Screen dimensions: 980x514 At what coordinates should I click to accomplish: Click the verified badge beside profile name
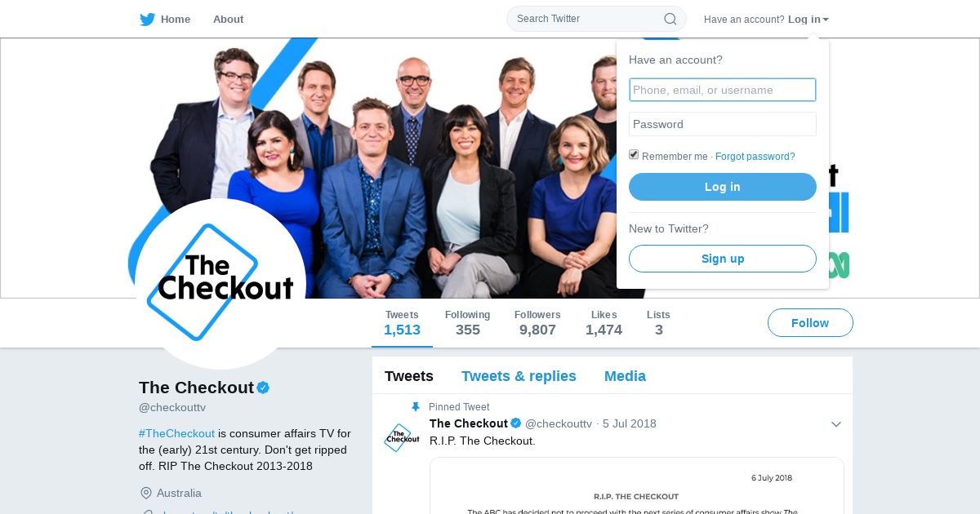pos(263,388)
